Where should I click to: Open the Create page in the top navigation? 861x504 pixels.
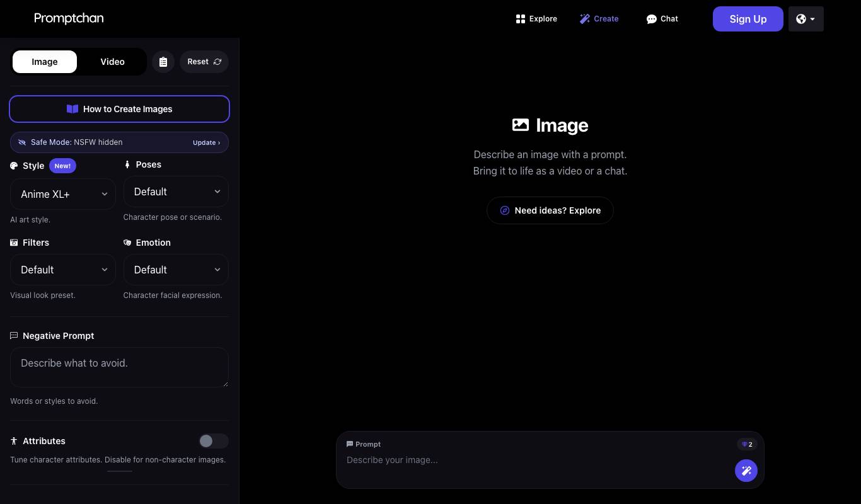tap(599, 19)
